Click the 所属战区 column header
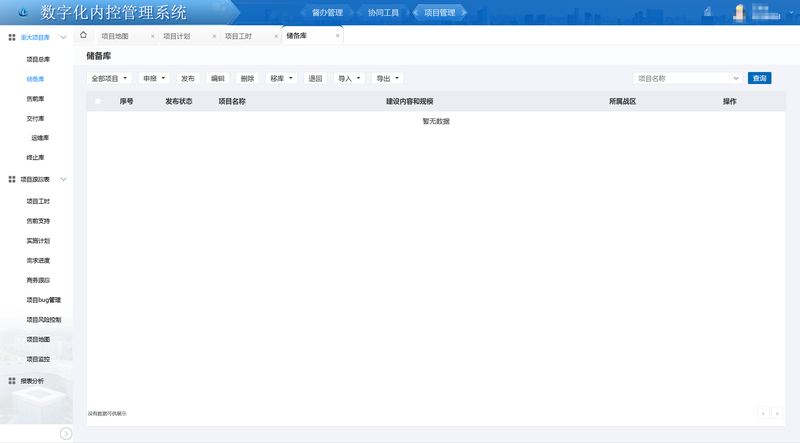Viewport: 800px width, 443px height. tap(622, 101)
